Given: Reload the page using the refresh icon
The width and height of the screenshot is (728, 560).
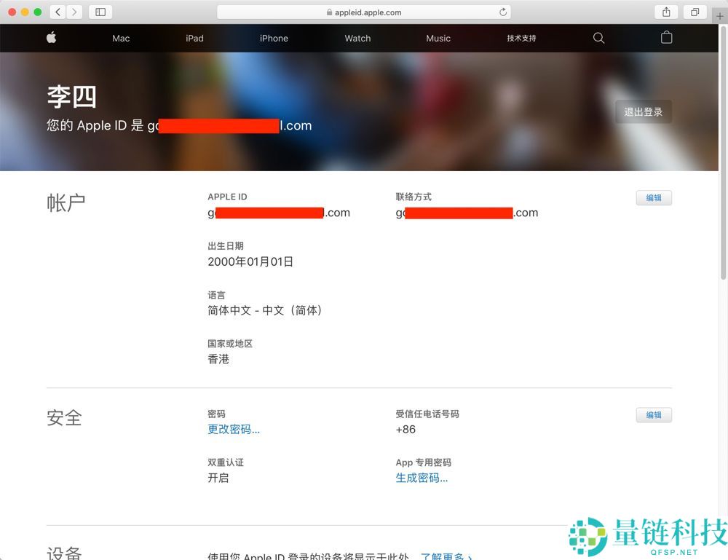Looking at the screenshot, I should [502, 12].
